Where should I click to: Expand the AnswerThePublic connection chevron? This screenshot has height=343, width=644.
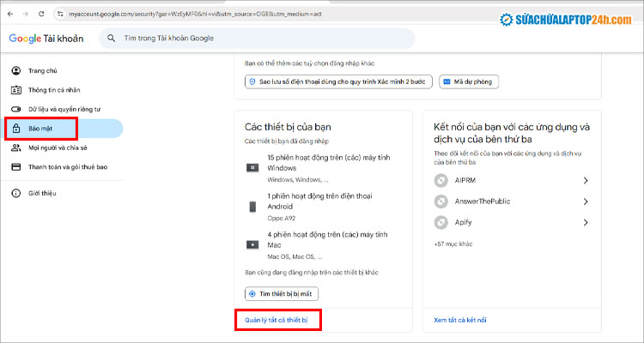585,202
